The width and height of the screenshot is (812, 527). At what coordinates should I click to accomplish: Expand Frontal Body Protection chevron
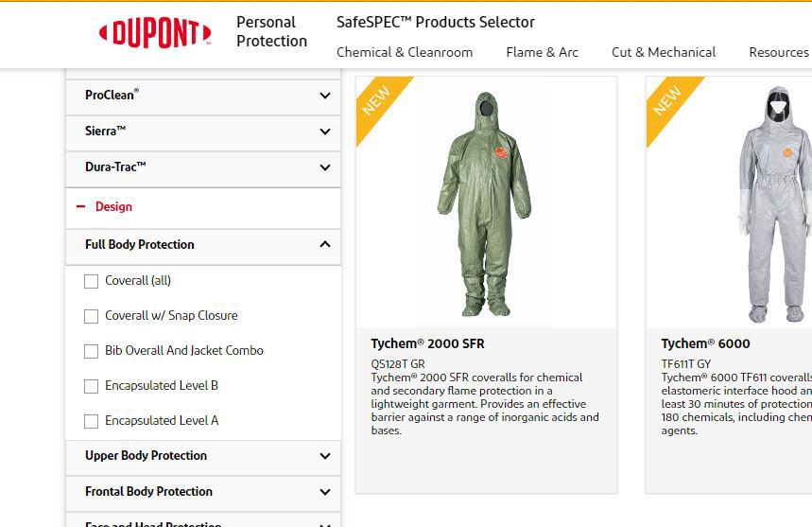tap(325, 492)
